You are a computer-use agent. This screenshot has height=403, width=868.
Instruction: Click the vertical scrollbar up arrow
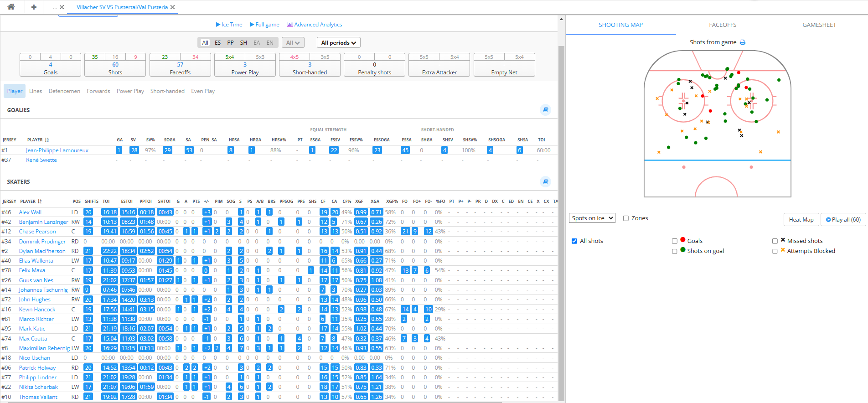(561, 19)
